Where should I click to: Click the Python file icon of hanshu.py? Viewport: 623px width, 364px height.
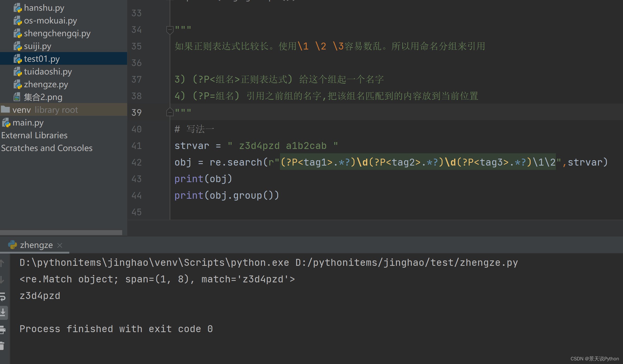point(18,8)
